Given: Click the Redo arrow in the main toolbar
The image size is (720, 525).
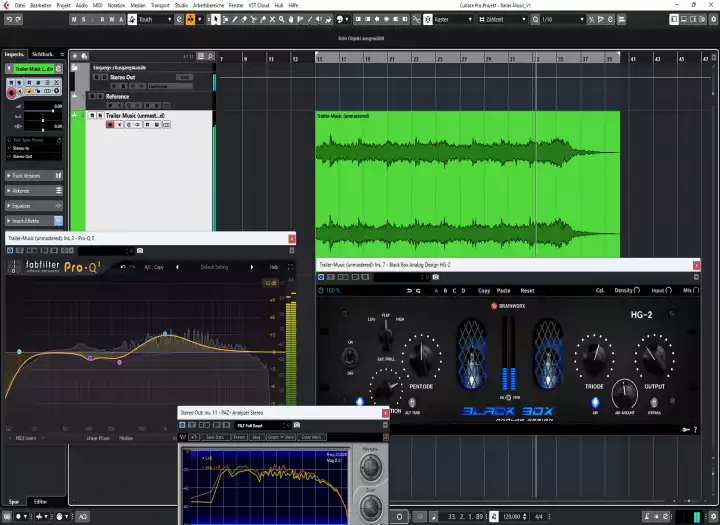Looking at the screenshot, I should click(18, 19).
